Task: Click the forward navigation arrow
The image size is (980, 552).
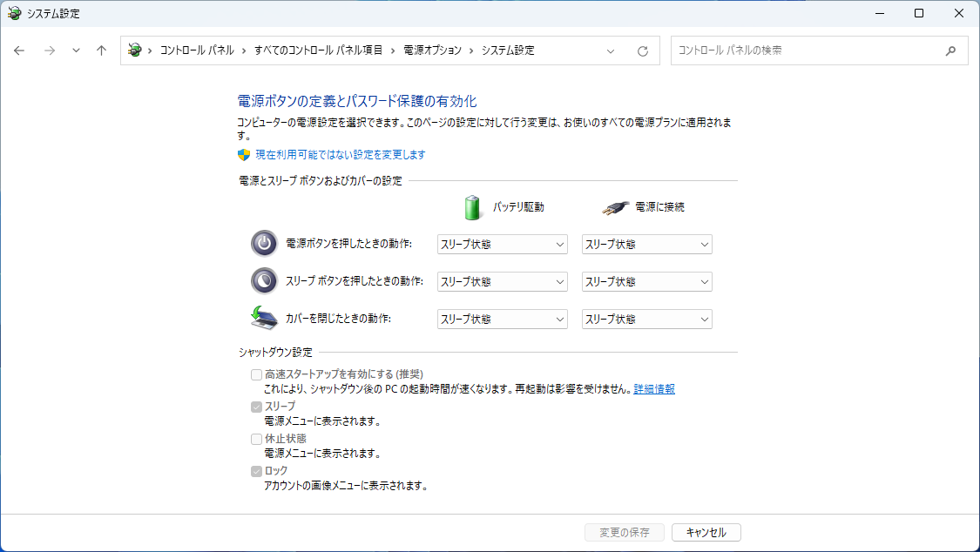Action: coord(50,50)
